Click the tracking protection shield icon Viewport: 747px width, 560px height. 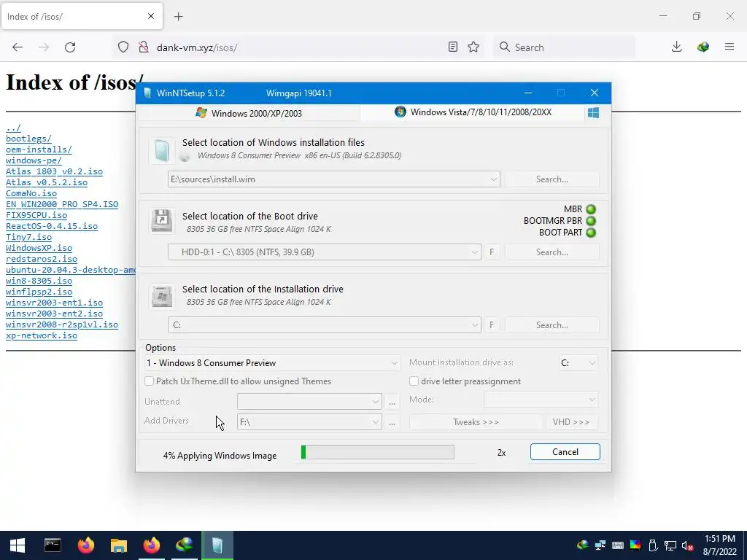123,47
